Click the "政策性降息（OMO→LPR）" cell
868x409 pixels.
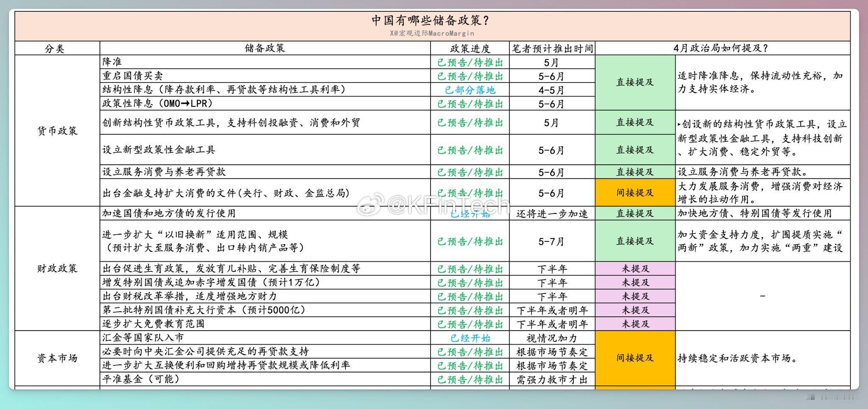(x=265, y=103)
